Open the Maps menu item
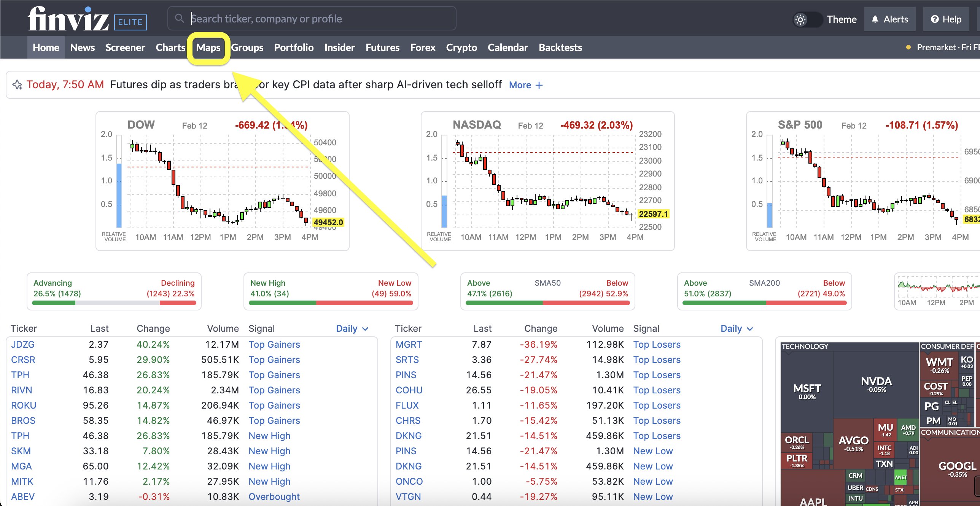The width and height of the screenshot is (980, 506). tap(208, 48)
